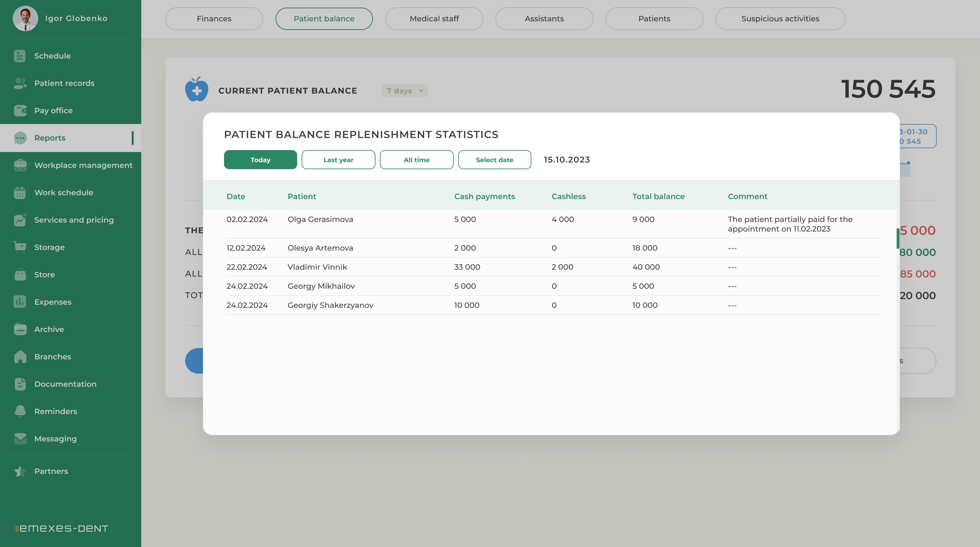Viewport: 980px width, 547px height.
Task: Click the Pay office wallet icon
Action: [20, 111]
